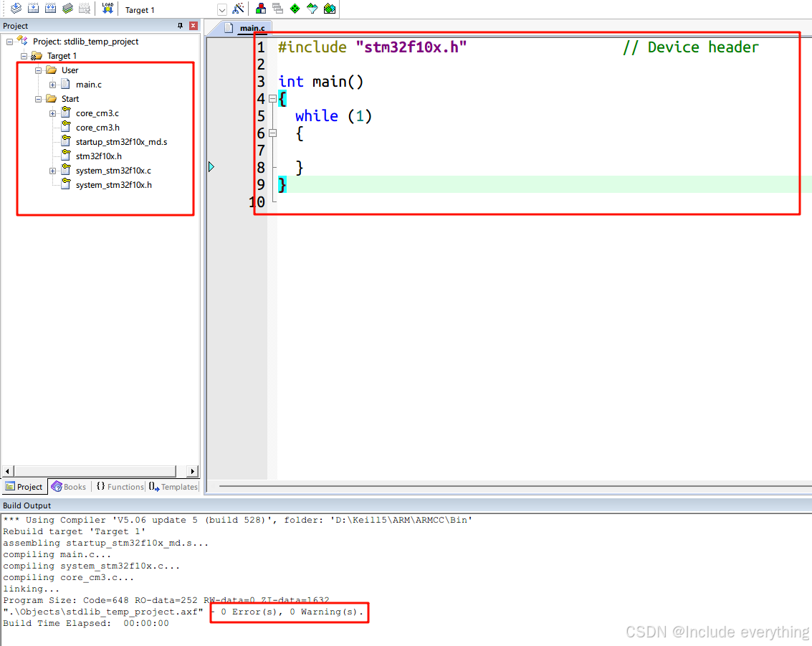The height and width of the screenshot is (646, 812).
Task: Click the Translate (compile file) toolbar icon
Action: [16, 9]
